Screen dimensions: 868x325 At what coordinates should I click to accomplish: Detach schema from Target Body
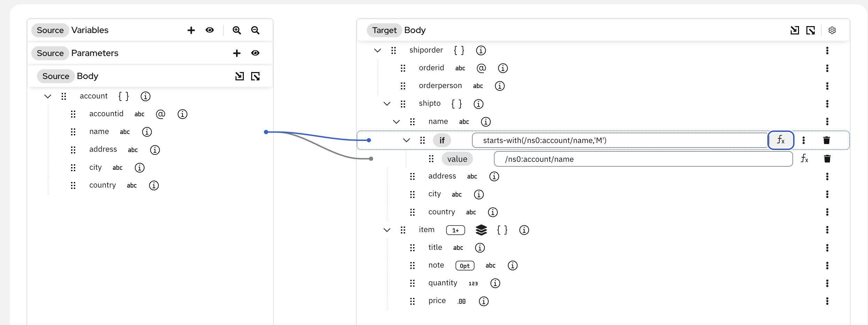coord(811,30)
